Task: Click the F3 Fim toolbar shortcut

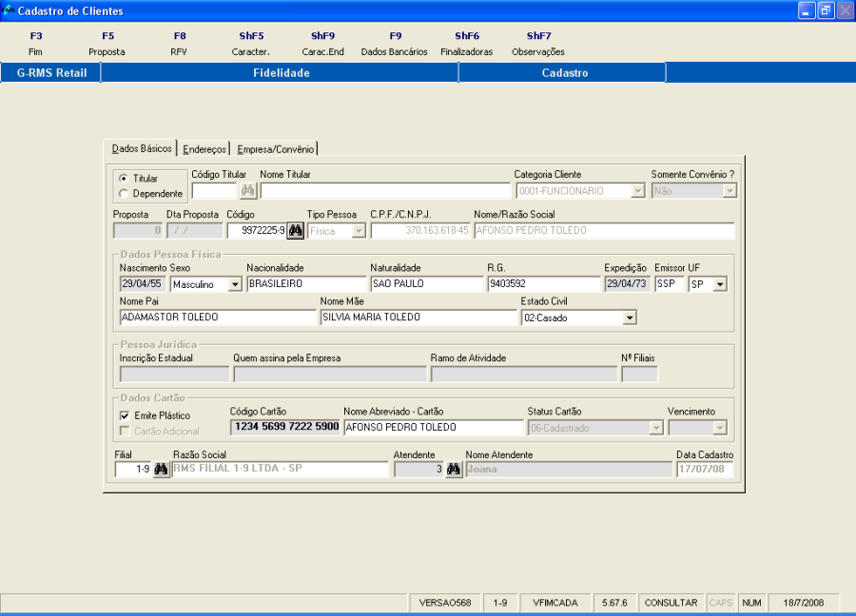Action: pos(36,44)
